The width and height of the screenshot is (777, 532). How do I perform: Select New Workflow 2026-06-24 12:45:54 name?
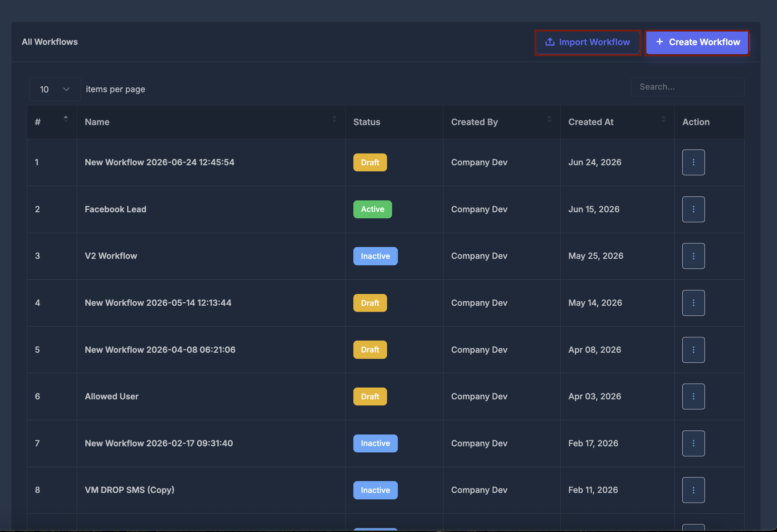(160, 162)
